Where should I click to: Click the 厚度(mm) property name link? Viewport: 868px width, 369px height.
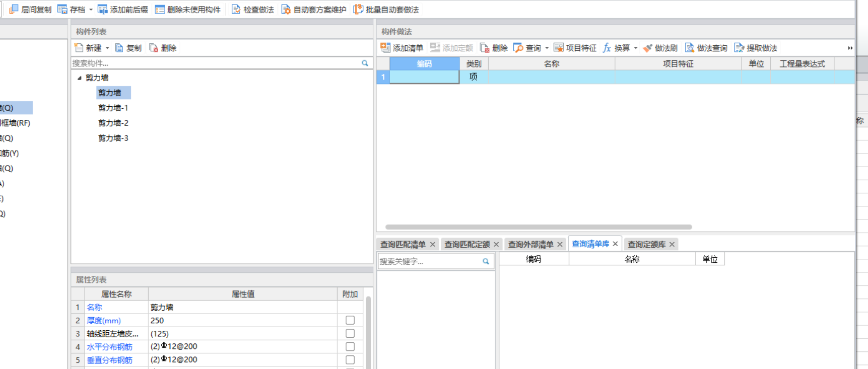(x=104, y=320)
